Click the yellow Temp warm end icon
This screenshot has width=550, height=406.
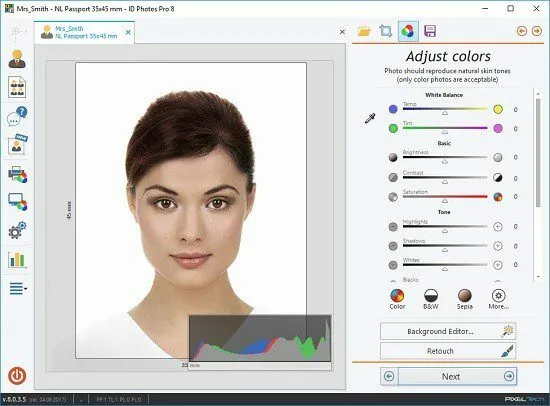point(498,109)
